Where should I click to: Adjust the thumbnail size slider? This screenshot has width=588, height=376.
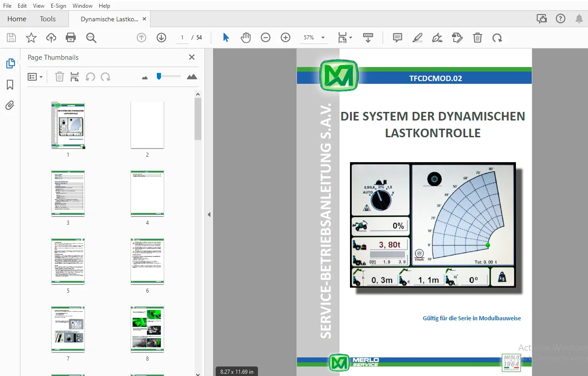point(159,76)
